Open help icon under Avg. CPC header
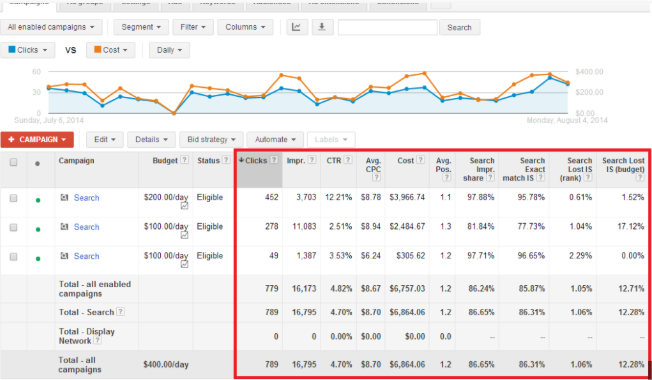 [x=376, y=178]
